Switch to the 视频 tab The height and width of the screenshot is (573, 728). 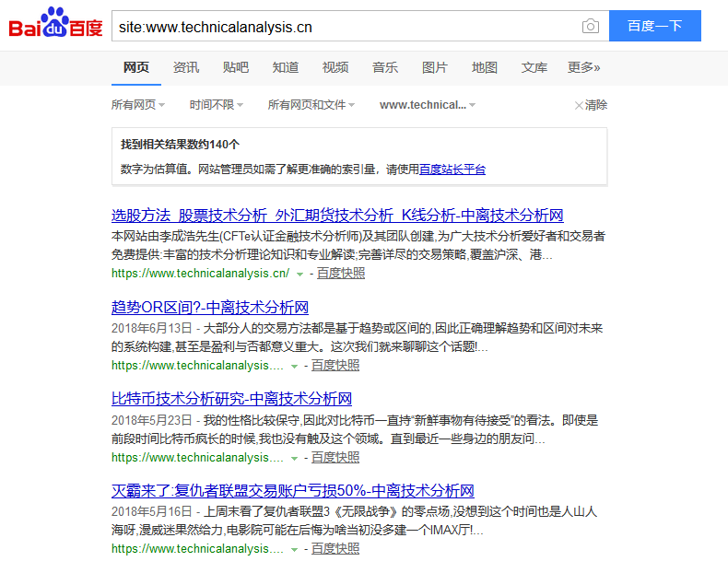[x=335, y=68]
